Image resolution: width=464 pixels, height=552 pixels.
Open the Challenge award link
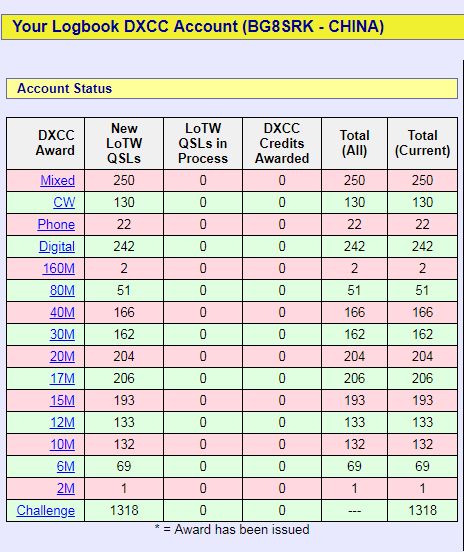46,510
